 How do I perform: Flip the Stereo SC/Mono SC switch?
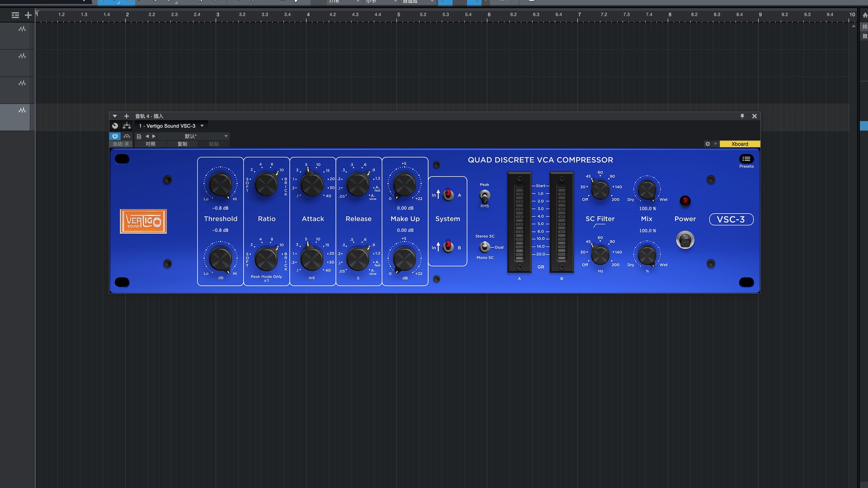pyautogui.click(x=485, y=247)
